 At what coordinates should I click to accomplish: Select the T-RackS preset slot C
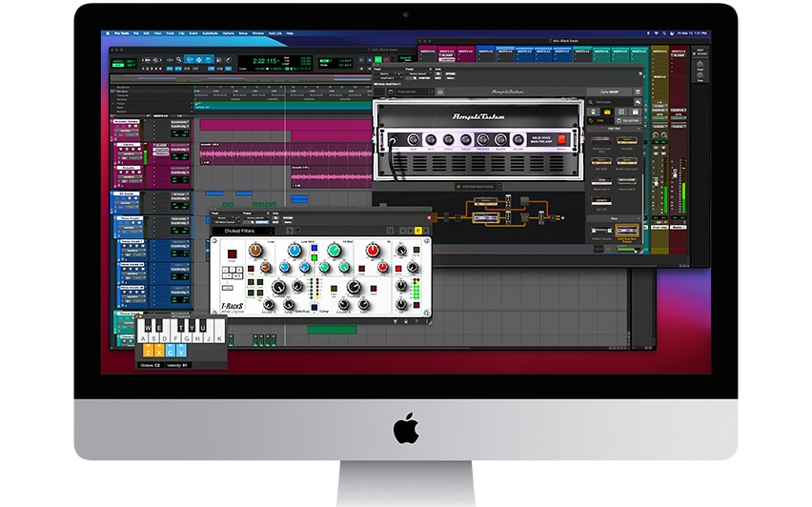click(417, 231)
